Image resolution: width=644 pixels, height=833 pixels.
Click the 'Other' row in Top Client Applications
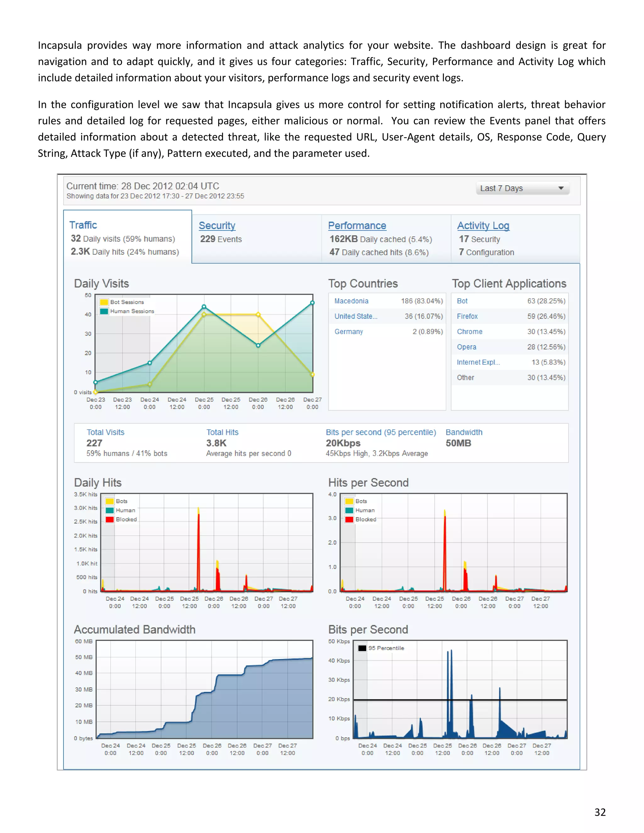510,378
